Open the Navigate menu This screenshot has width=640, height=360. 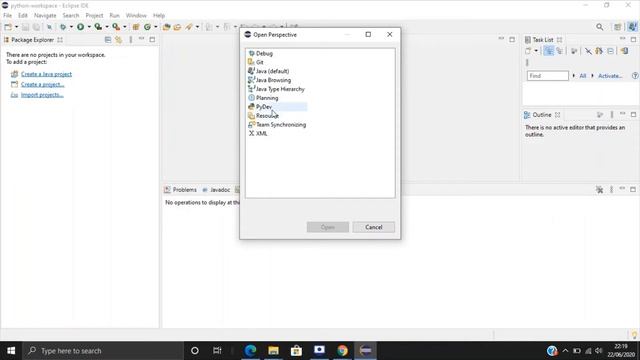click(45, 16)
